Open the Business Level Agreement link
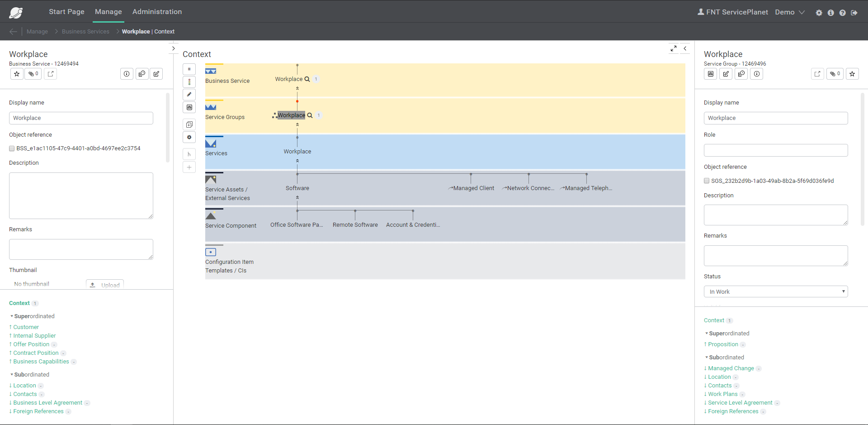This screenshot has height=425, width=868. 47,403
